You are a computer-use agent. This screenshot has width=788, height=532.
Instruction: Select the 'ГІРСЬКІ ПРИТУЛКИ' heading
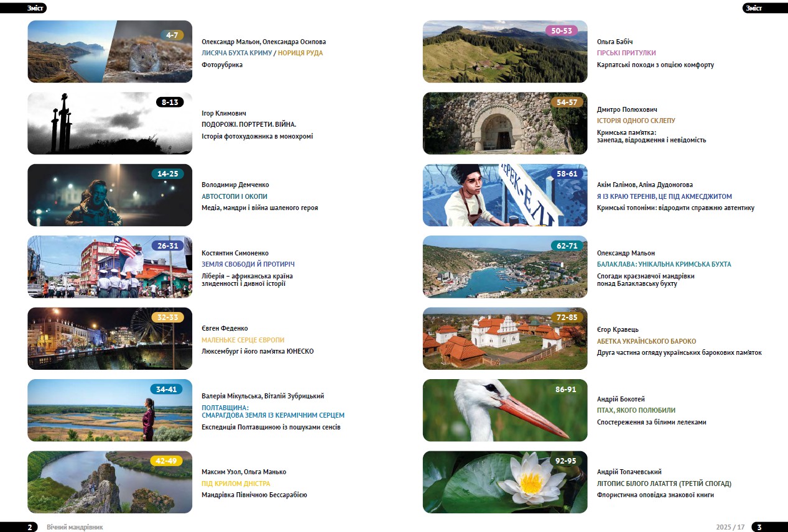click(x=626, y=53)
